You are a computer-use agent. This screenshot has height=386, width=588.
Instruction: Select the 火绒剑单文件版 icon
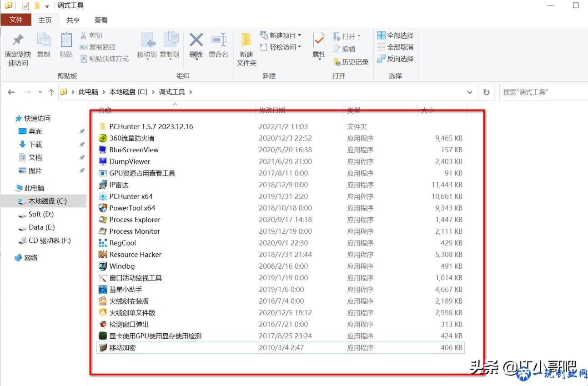pyautogui.click(x=103, y=313)
